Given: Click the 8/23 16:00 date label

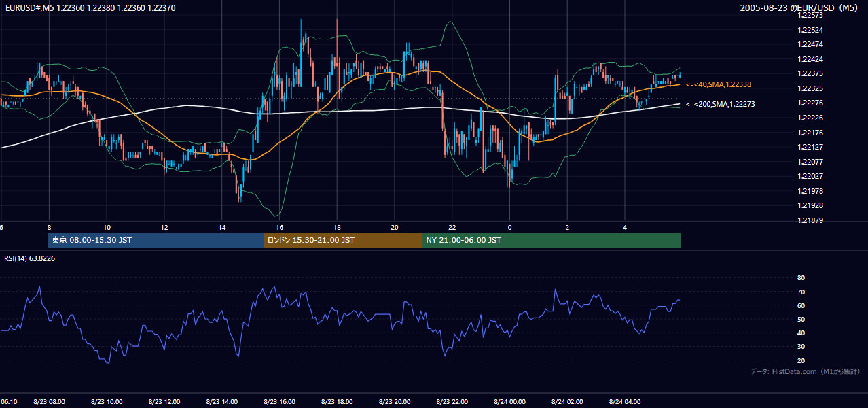Looking at the screenshot, I should (279, 402).
